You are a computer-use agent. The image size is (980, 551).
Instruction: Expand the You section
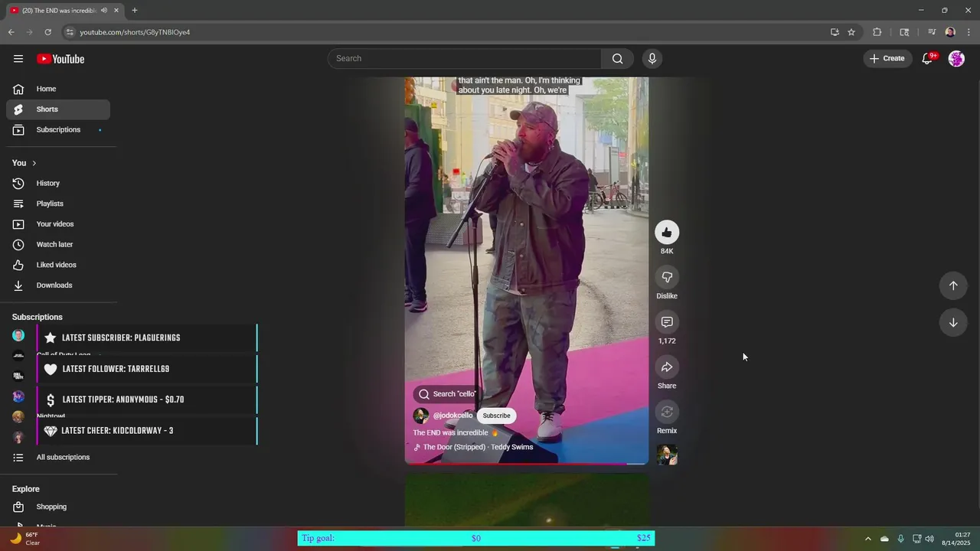tap(24, 163)
